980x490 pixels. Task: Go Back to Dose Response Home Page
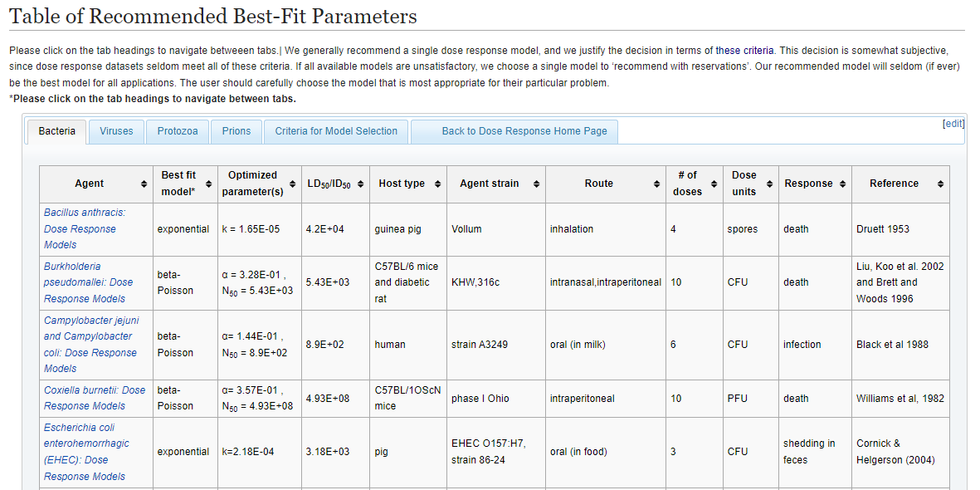click(524, 131)
